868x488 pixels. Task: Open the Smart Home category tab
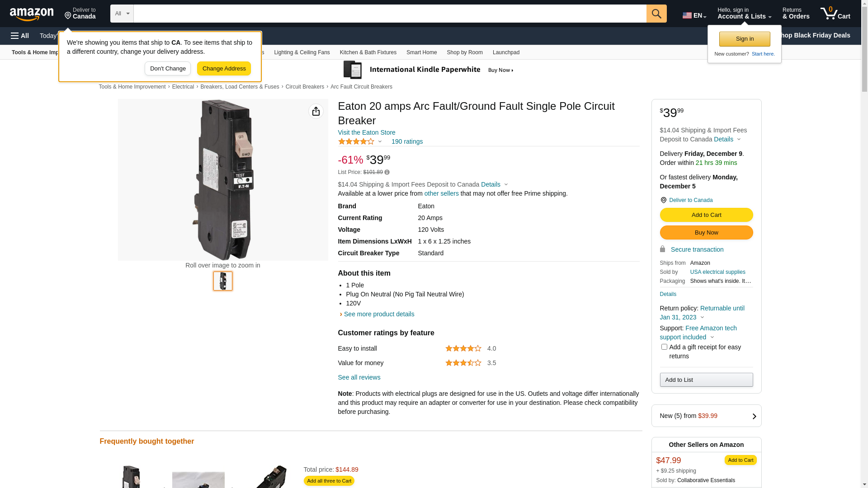tap(421, 52)
